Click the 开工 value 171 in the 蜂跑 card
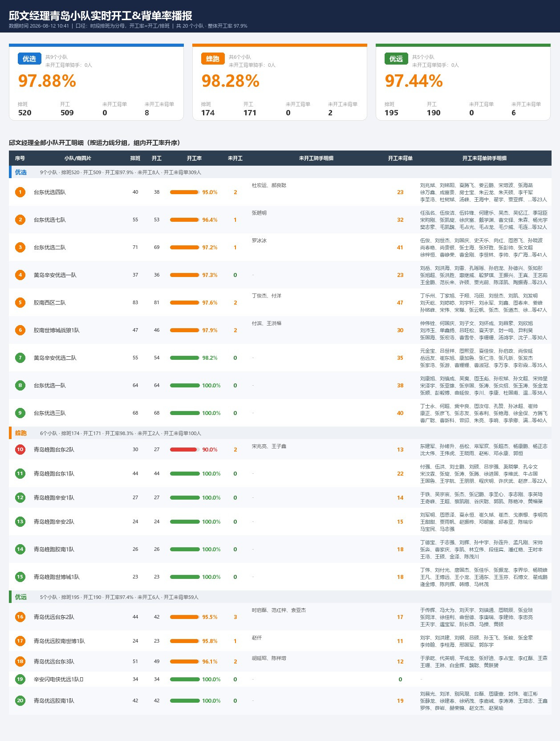 (250, 113)
